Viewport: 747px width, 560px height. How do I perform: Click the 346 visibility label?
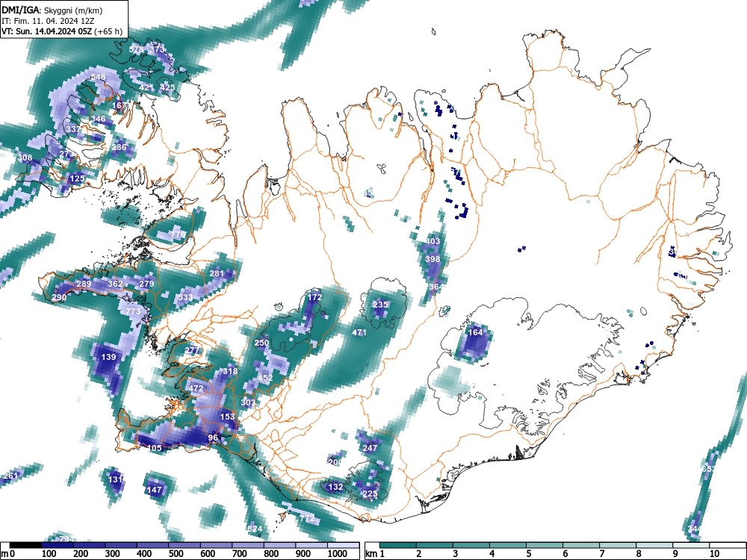click(98, 119)
